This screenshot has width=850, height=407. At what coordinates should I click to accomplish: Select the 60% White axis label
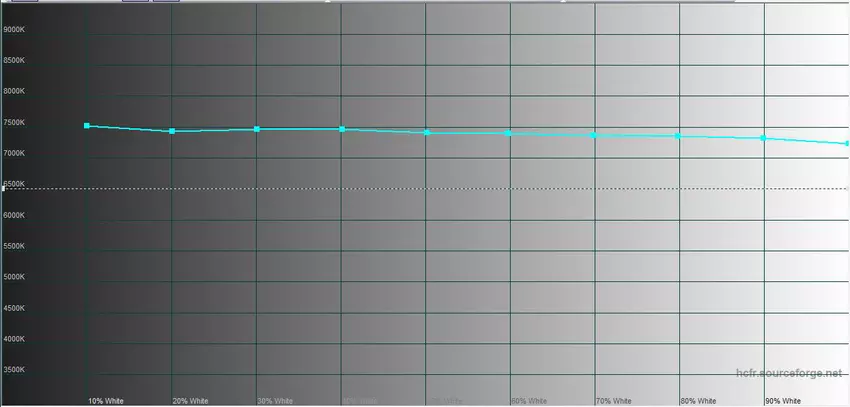[x=529, y=400]
